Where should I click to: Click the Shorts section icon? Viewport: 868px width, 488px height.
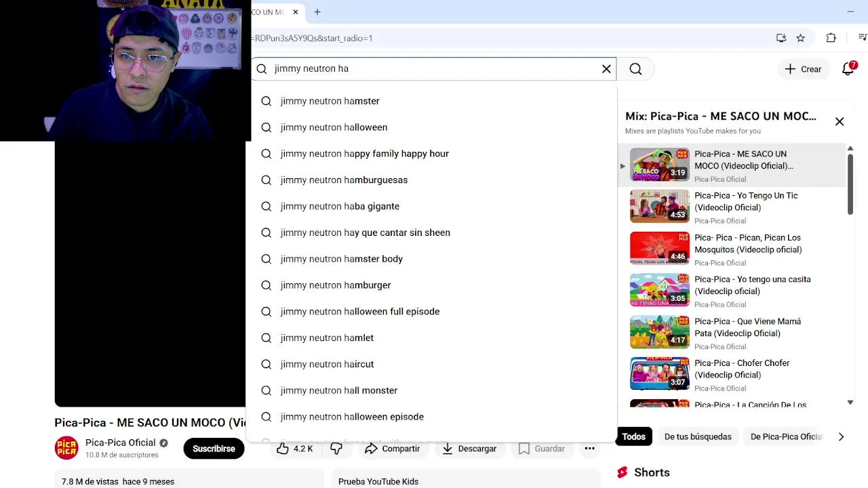click(623, 472)
